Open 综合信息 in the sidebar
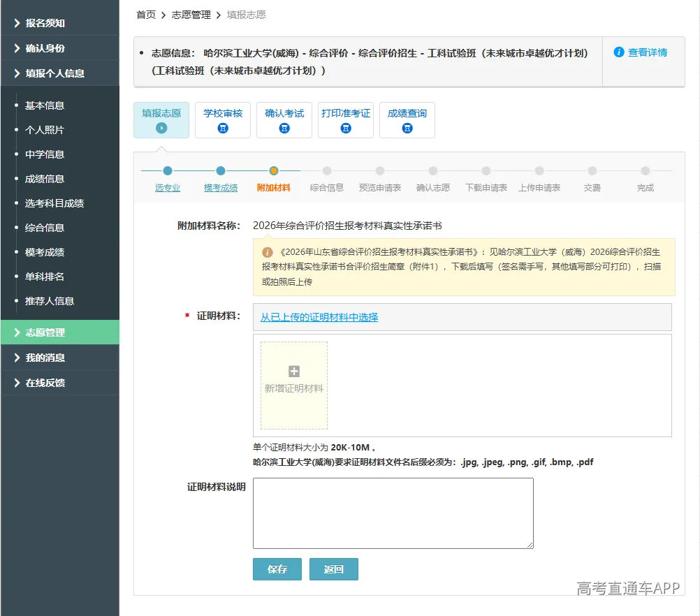The image size is (700, 616). point(45,228)
